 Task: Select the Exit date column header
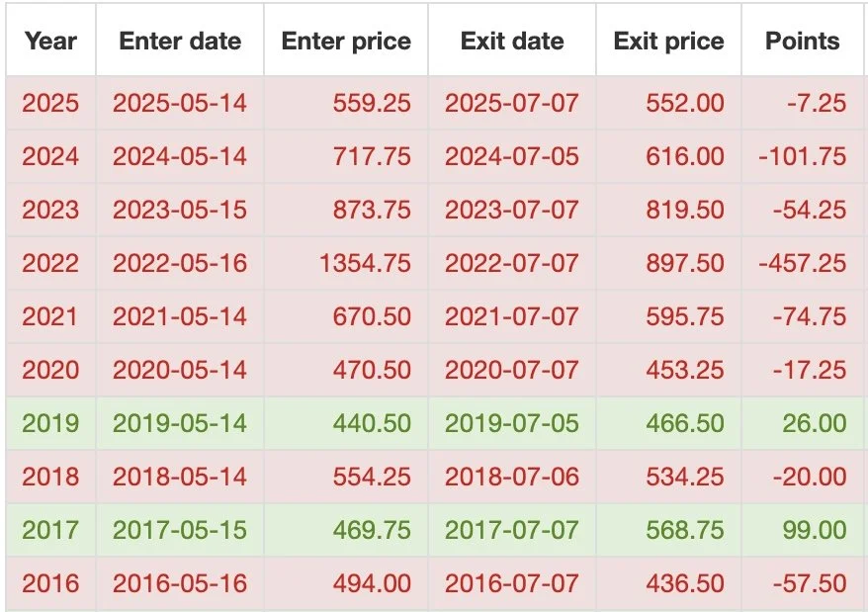click(x=512, y=41)
